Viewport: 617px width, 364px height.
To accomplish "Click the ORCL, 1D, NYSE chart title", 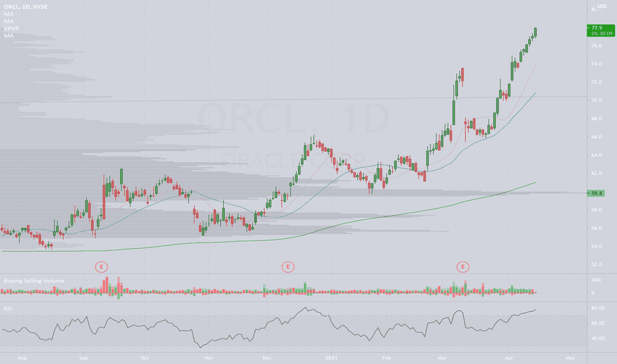I will [26, 7].
